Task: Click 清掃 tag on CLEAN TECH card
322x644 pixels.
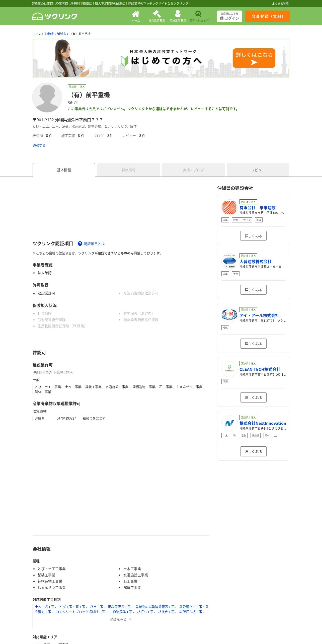Action: [x=225, y=382]
